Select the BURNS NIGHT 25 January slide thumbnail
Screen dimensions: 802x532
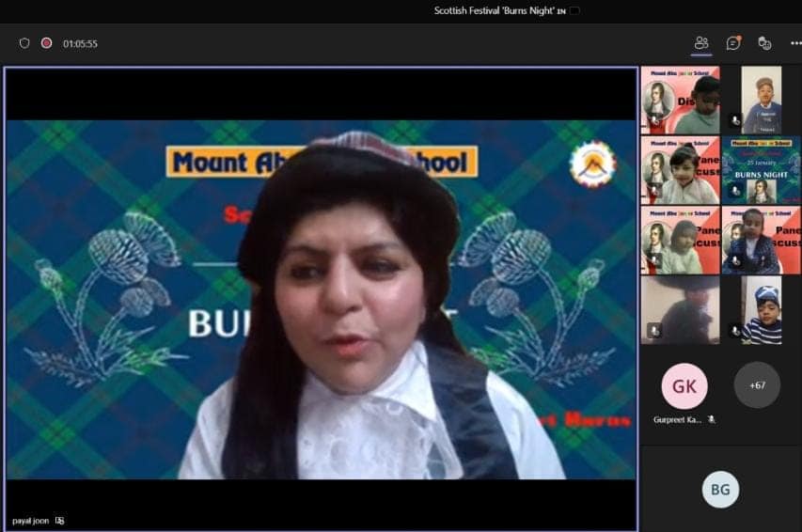click(x=761, y=170)
